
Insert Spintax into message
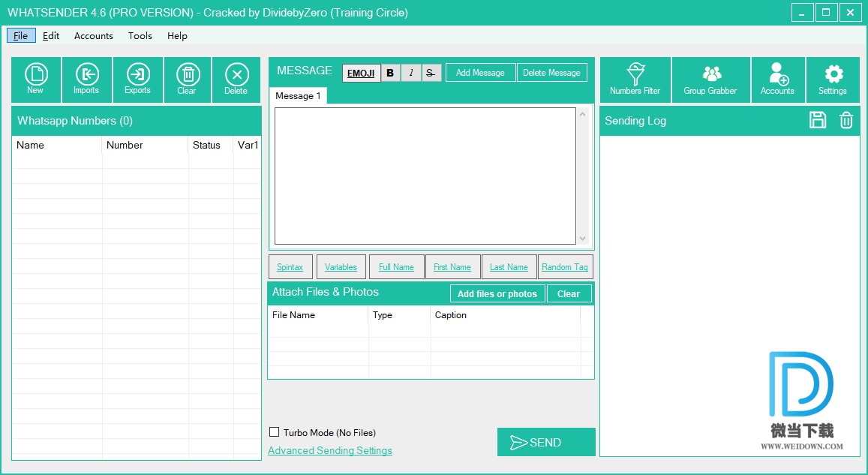[290, 267]
